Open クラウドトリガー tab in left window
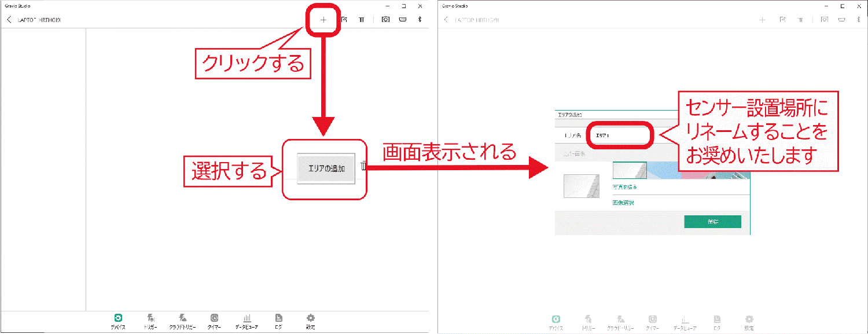Viewport: 868px width, 334px height. pos(182,321)
